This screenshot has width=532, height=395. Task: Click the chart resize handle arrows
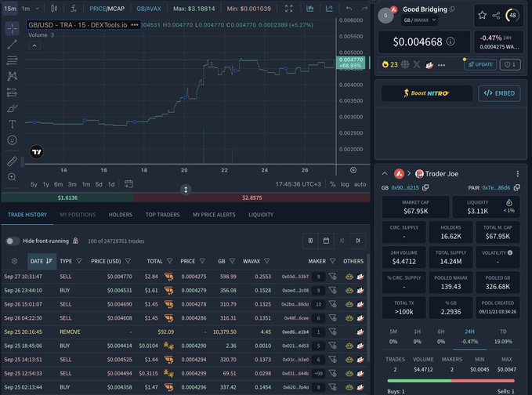186,190
